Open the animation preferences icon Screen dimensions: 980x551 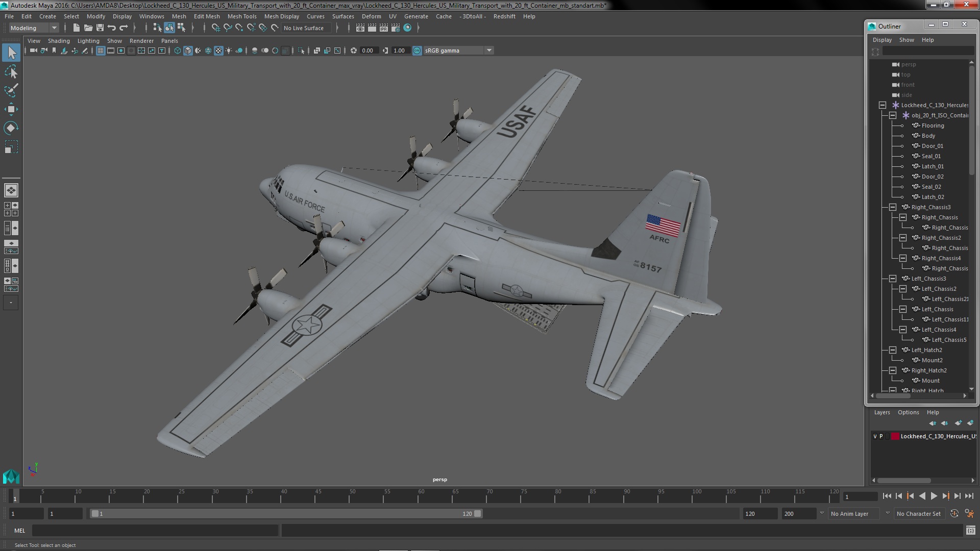969,514
